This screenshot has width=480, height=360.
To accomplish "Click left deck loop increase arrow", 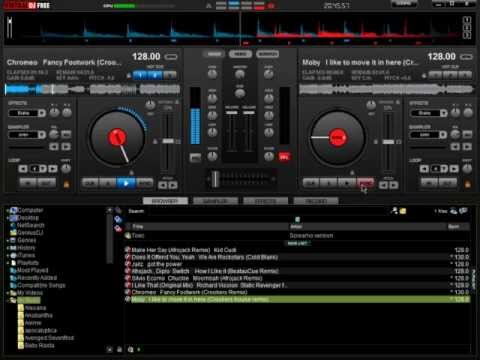I will (53, 169).
